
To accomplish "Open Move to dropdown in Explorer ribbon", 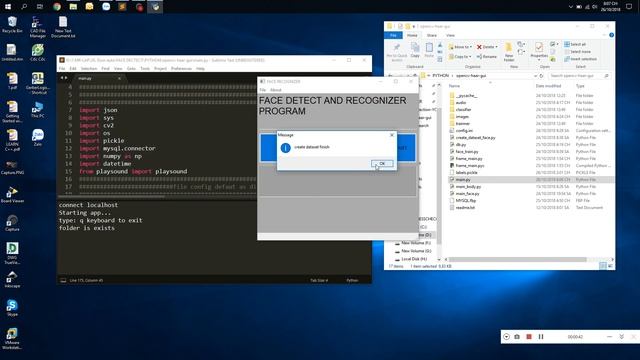I will click(x=460, y=47).
